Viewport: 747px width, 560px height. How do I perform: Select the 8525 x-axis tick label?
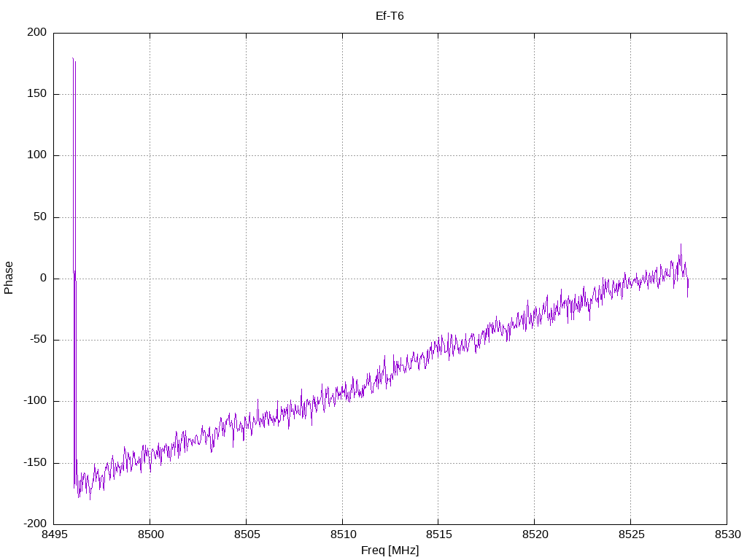click(630, 534)
